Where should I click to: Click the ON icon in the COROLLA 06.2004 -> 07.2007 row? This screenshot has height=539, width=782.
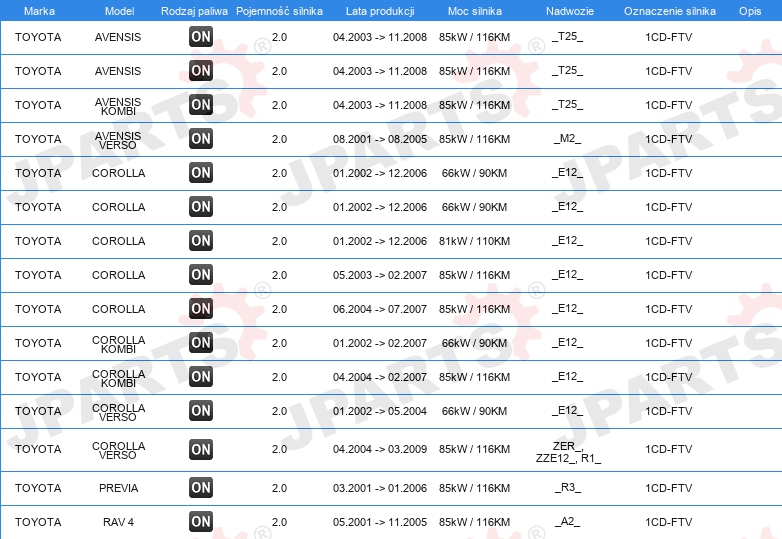point(201,309)
